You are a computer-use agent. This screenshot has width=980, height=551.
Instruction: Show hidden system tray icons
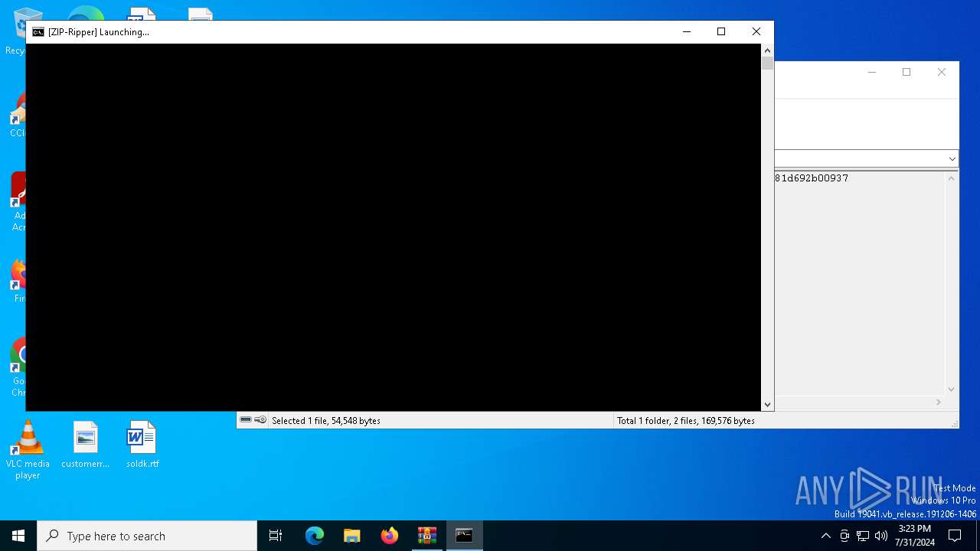tap(825, 536)
